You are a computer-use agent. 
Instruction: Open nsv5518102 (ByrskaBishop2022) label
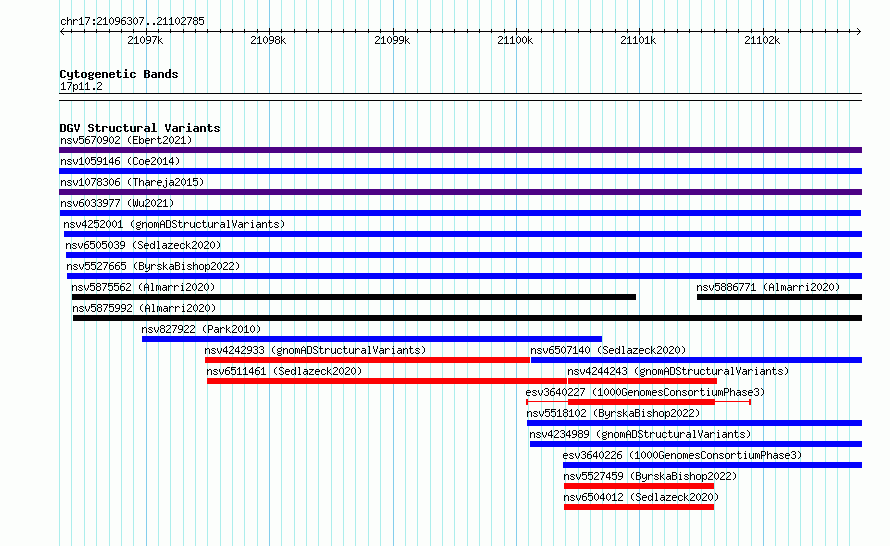pyautogui.click(x=613, y=413)
